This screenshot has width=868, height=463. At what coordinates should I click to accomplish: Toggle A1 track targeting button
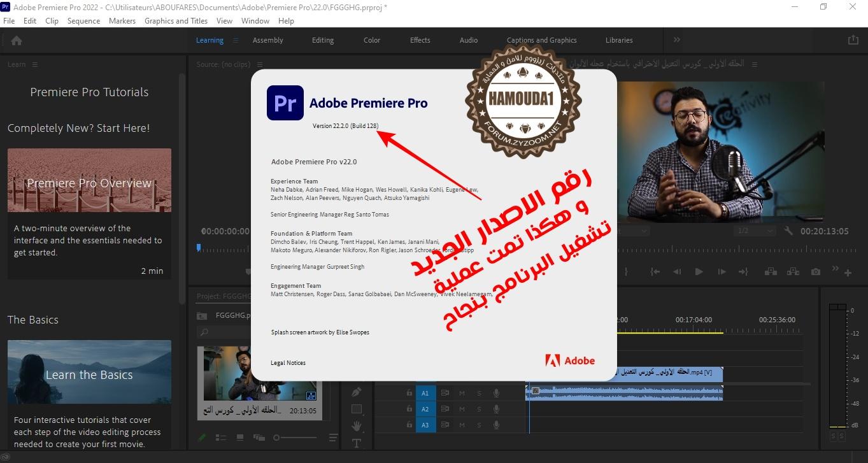(426, 393)
